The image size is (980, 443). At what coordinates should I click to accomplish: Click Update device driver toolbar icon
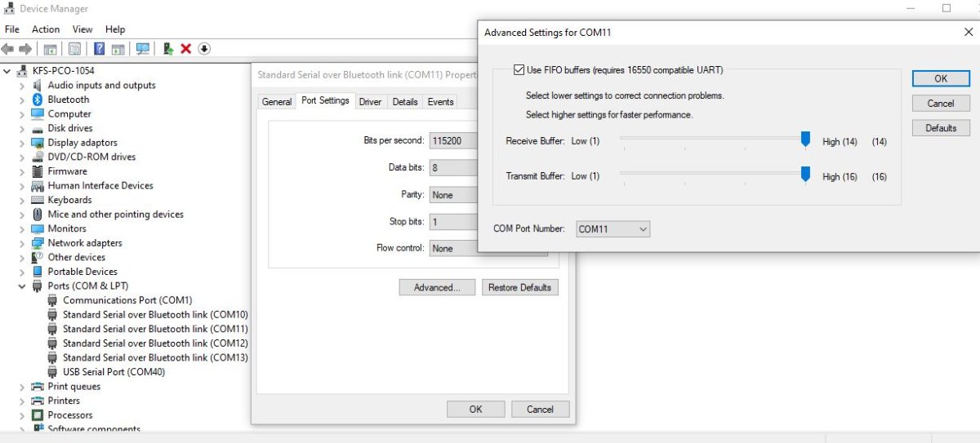(x=167, y=49)
